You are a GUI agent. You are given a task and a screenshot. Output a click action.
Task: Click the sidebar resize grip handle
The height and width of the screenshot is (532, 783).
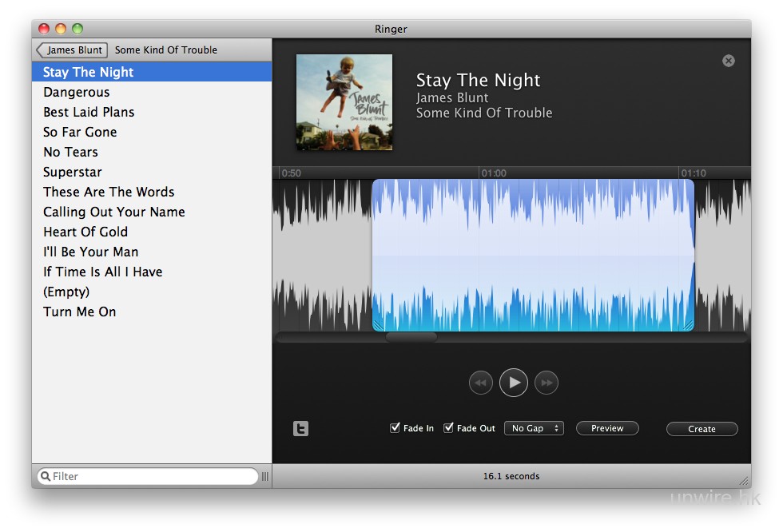265,477
